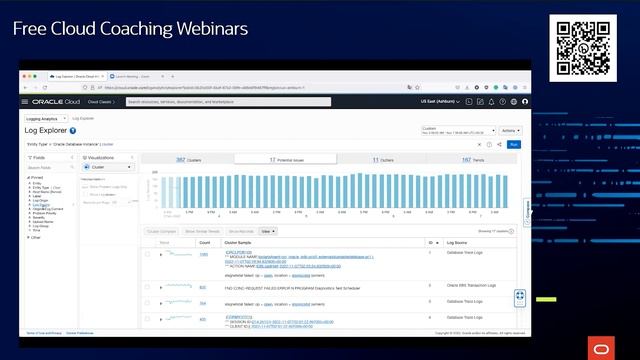Switch to the 382 Clusters tab
The image size is (640, 360).
tap(188, 160)
